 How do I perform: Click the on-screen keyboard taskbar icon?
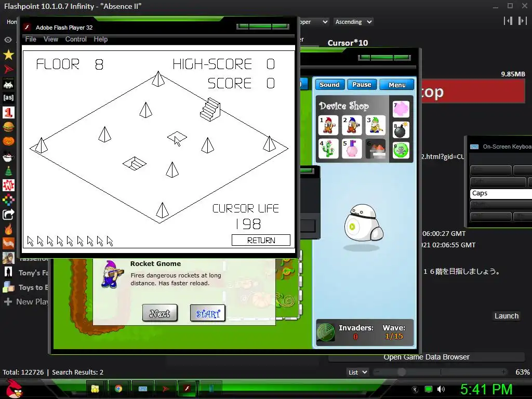143,389
